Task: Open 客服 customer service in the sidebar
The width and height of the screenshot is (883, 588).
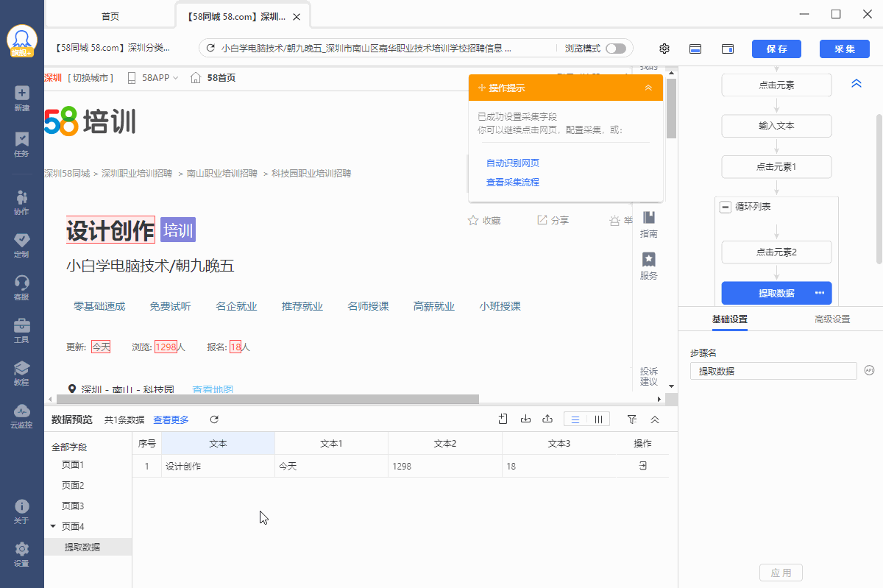Action: point(21,287)
